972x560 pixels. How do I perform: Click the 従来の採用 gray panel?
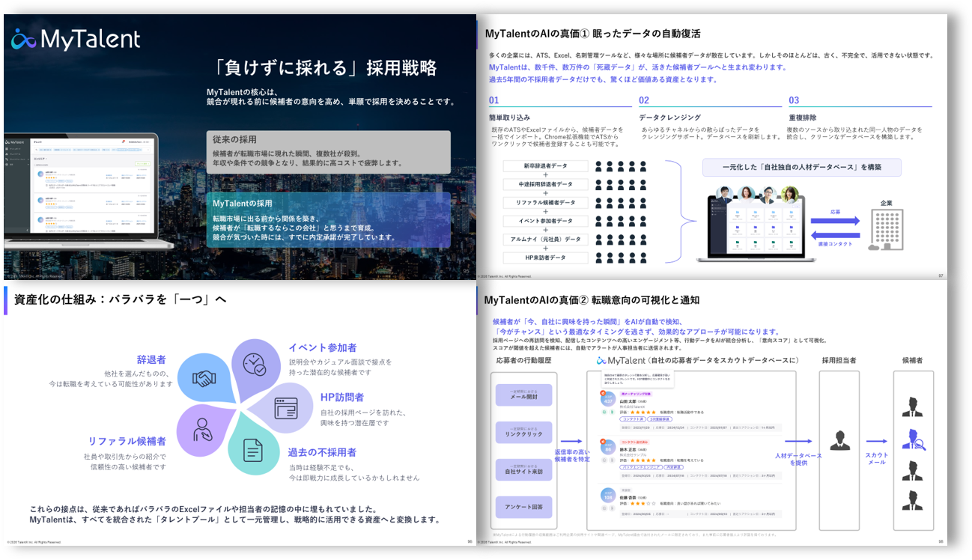coord(329,152)
